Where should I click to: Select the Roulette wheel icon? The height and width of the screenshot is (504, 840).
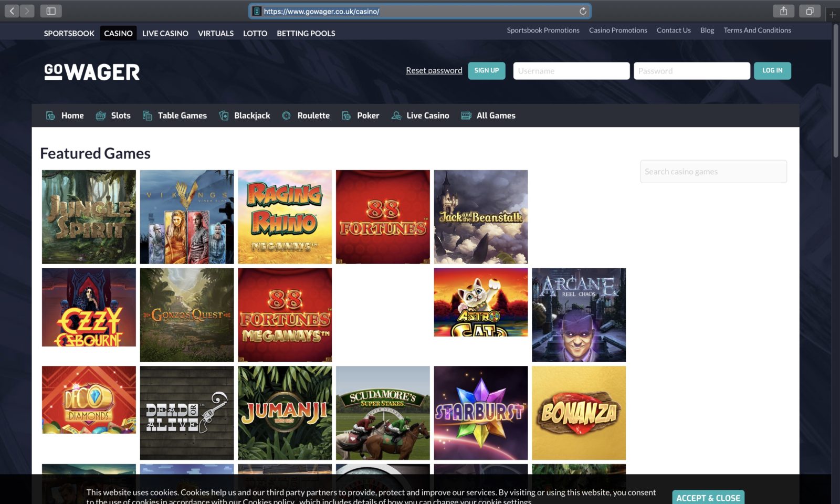pos(286,115)
